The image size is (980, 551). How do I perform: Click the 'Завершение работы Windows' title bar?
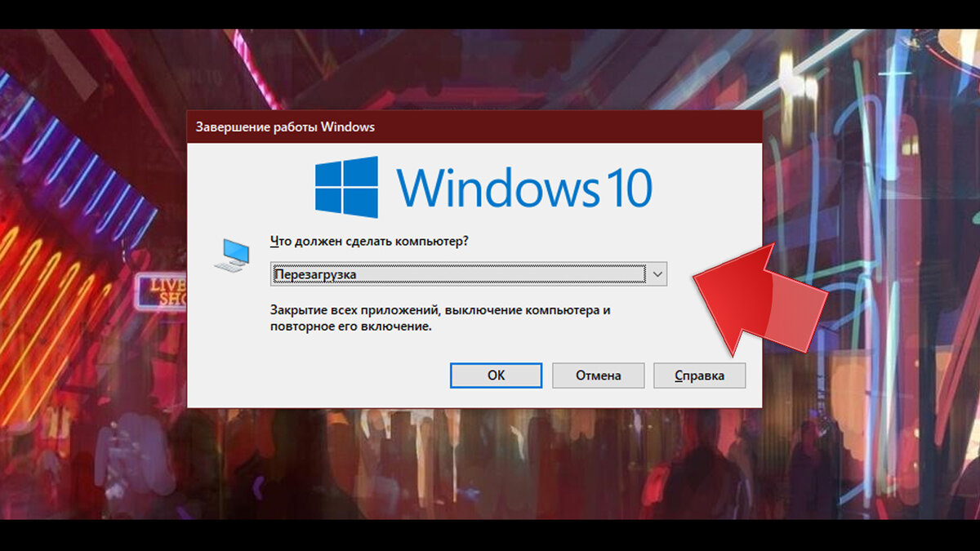click(x=474, y=127)
